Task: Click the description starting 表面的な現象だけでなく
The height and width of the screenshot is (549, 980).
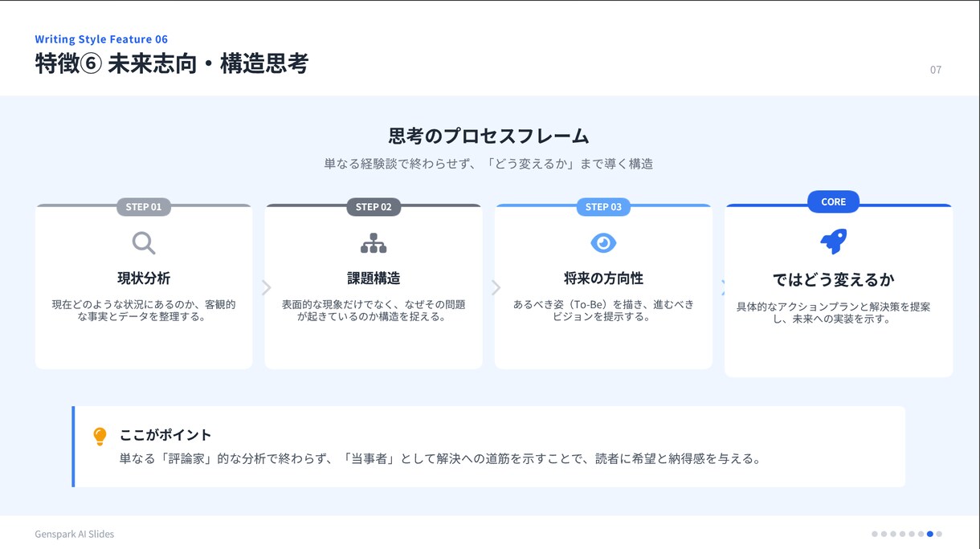Action: (374, 311)
